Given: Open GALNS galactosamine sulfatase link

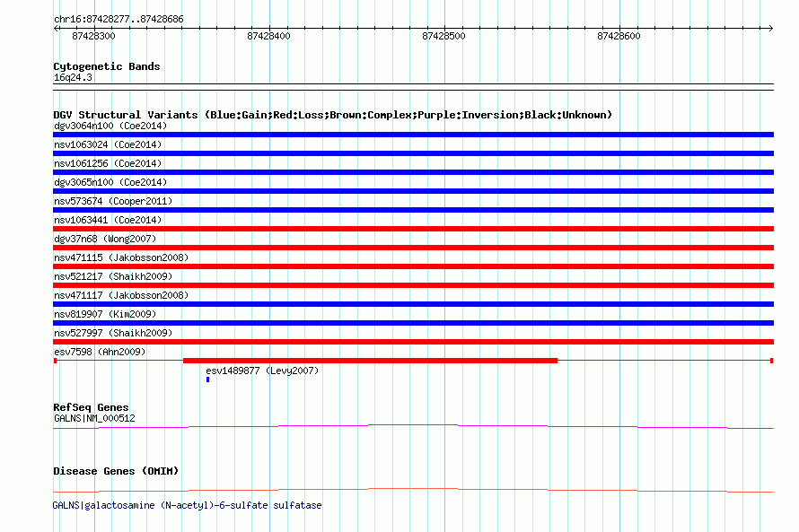Looking at the screenshot, I should [187, 505].
